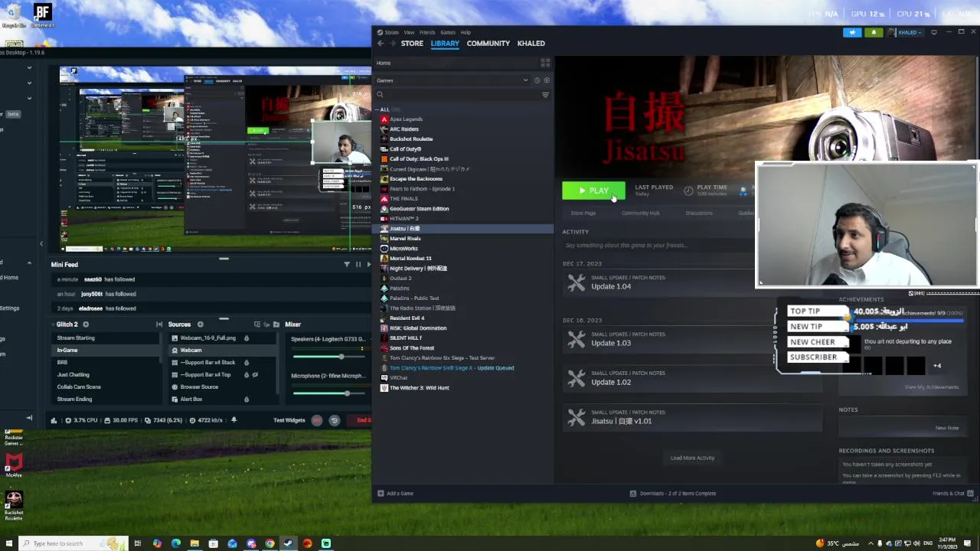
Task: Select The Witcher 3: Wild Hunt
Action: pos(419,388)
